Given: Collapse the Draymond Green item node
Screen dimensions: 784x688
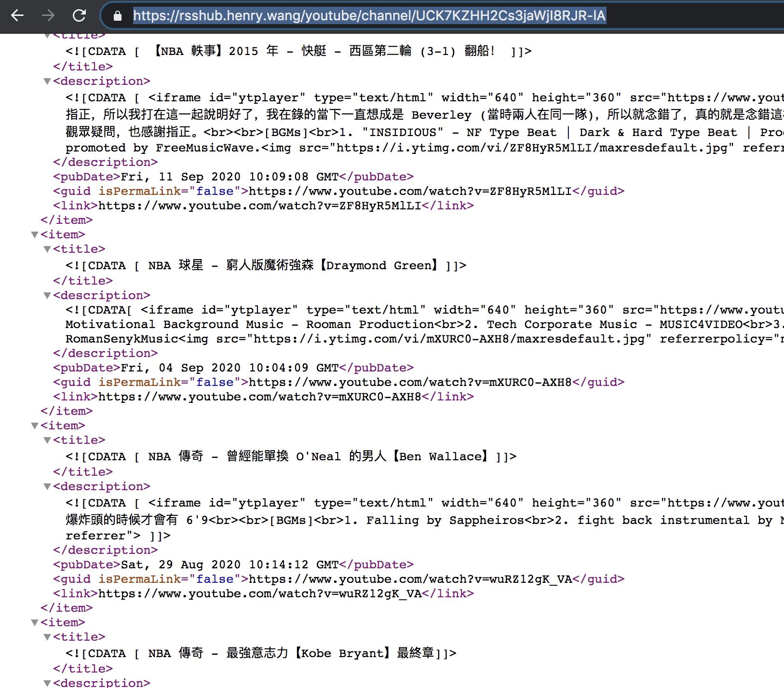Looking at the screenshot, I should pyautogui.click(x=34, y=235).
